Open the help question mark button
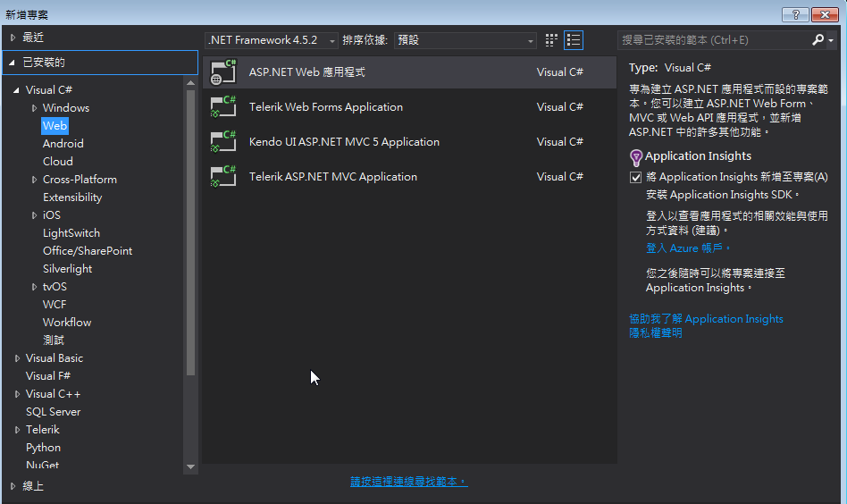This screenshot has width=847, height=504. (x=795, y=14)
